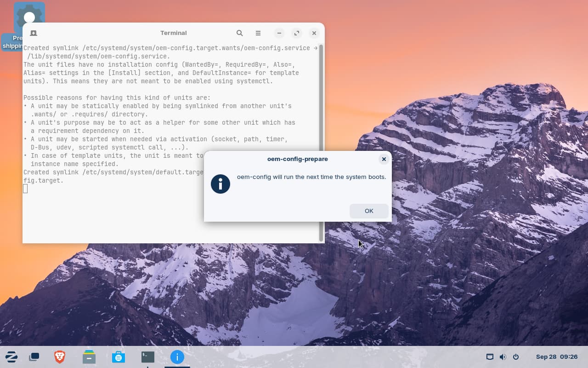This screenshot has height=368, width=588.
Task: Click the volume speaker tray icon
Action: click(503, 357)
